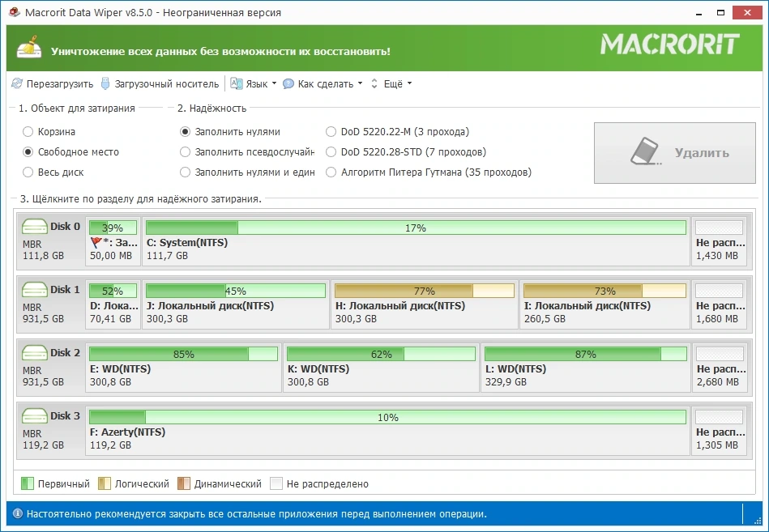Screen dimensions: 769x532
Task: Select DoD 5220.22-M (3 прохода)
Action: (398, 132)
